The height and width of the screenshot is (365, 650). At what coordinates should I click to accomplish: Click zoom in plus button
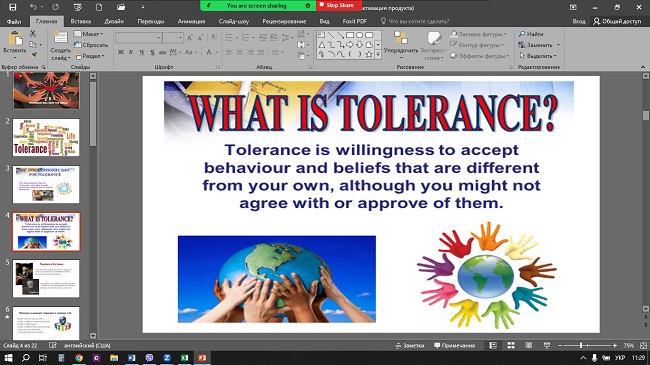615,346
